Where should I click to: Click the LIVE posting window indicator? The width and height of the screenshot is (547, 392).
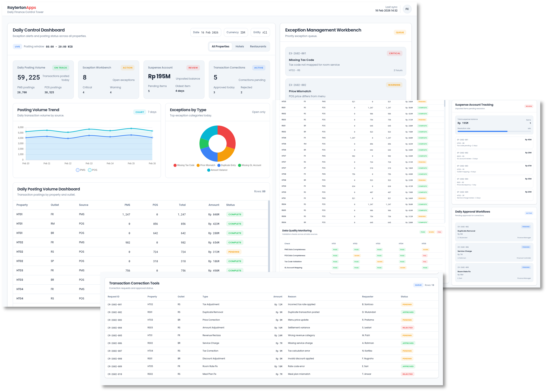[17, 47]
